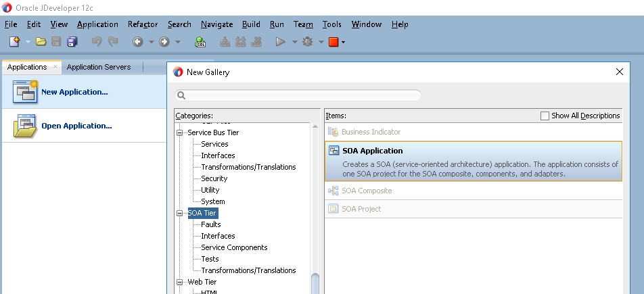Select the SOA Project item
The width and height of the screenshot is (644, 294).
click(473, 209)
